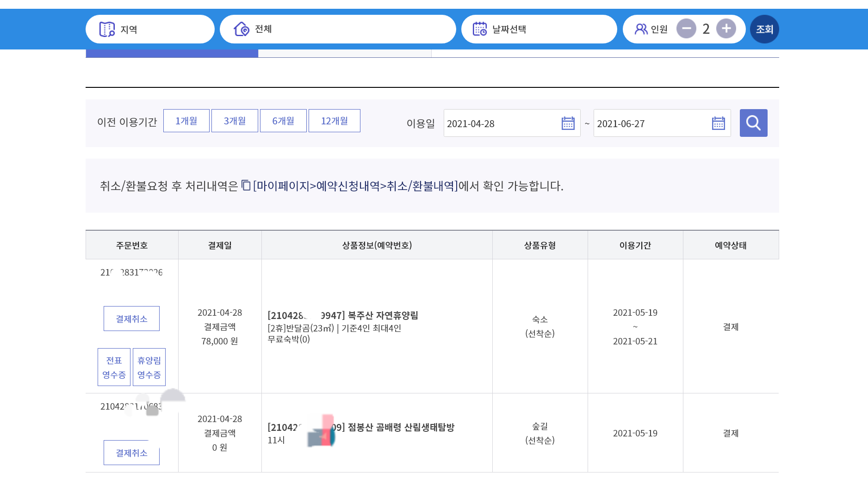Cancel payment for 복주산 자연휴양림 order

[x=131, y=319]
